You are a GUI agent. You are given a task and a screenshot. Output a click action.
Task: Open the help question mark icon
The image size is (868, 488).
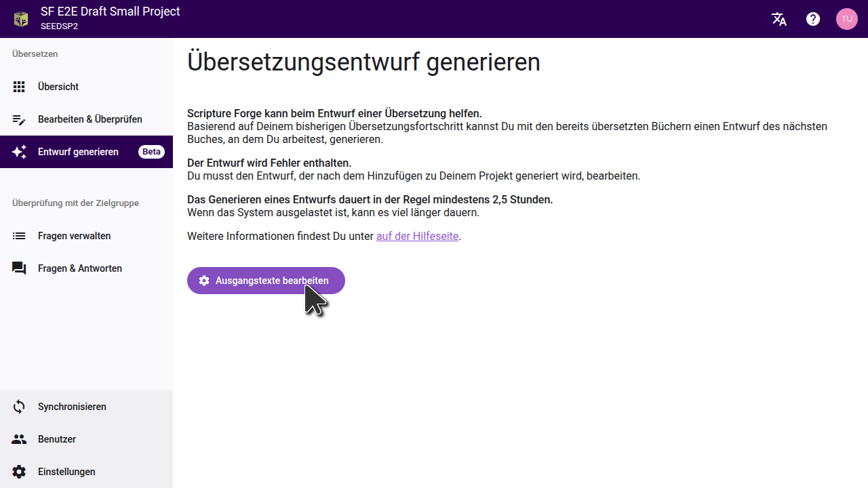coord(813,19)
